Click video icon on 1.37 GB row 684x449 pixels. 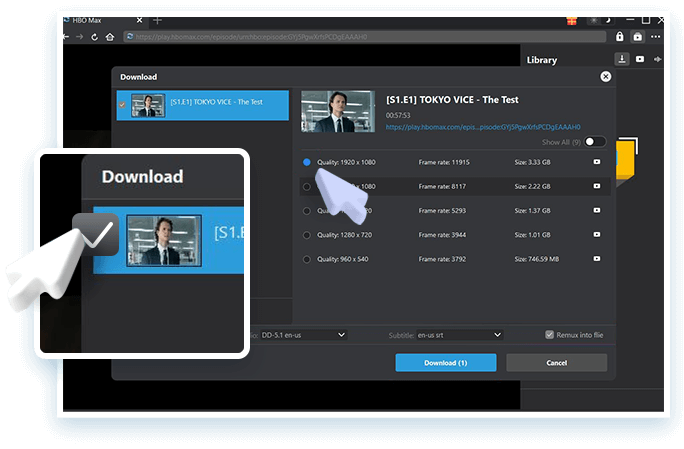[597, 210]
